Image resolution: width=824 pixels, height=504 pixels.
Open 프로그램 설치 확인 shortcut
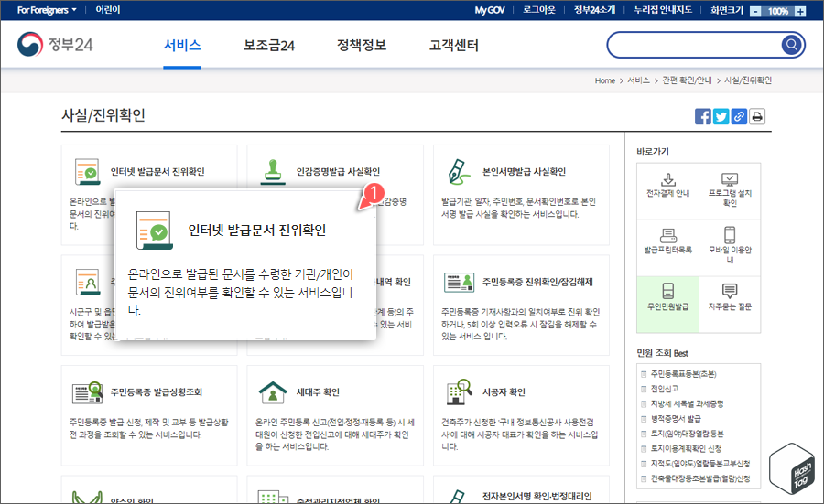[730, 191]
